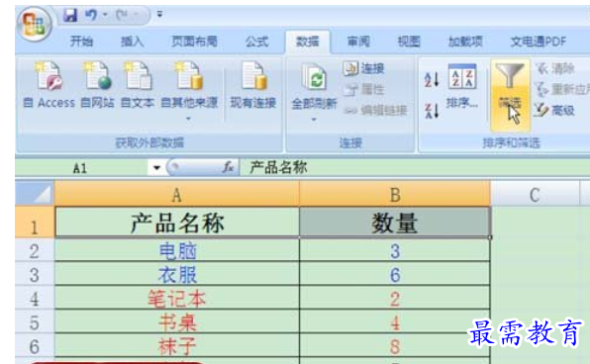
Task: Open the Name Box dropdown arrow
Action: 156,168
